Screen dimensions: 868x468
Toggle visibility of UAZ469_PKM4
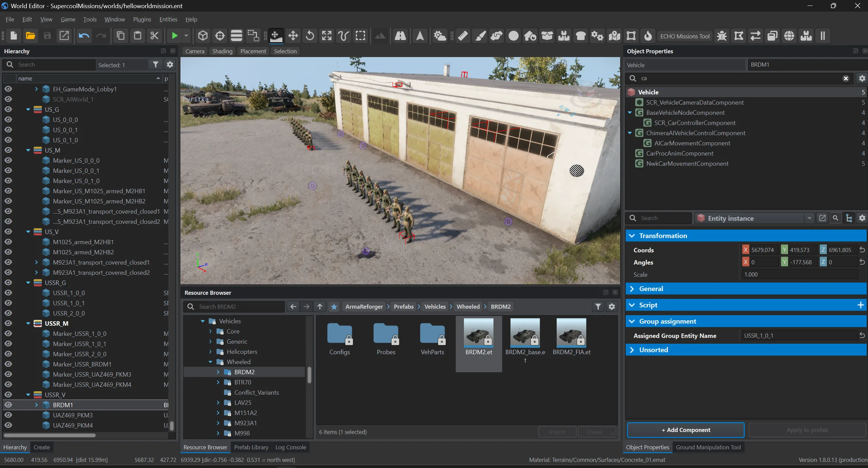[8, 425]
